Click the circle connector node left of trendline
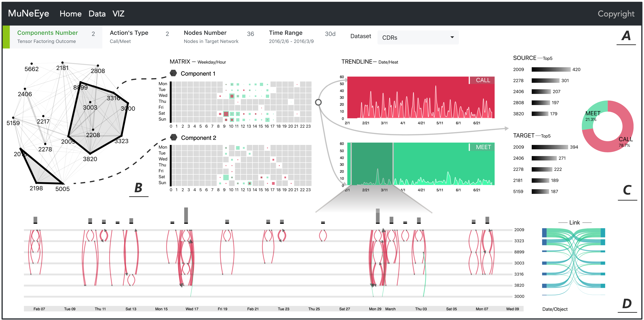The image size is (644, 320). pos(318,102)
